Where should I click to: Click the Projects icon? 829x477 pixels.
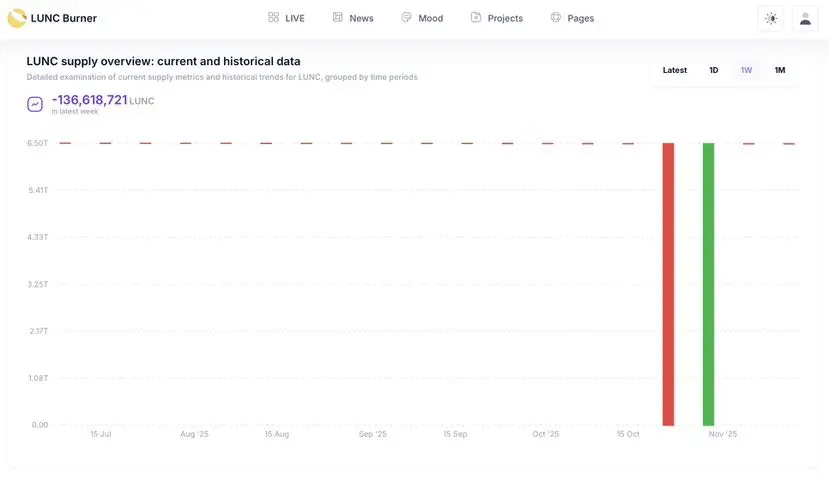pyautogui.click(x=476, y=17)
